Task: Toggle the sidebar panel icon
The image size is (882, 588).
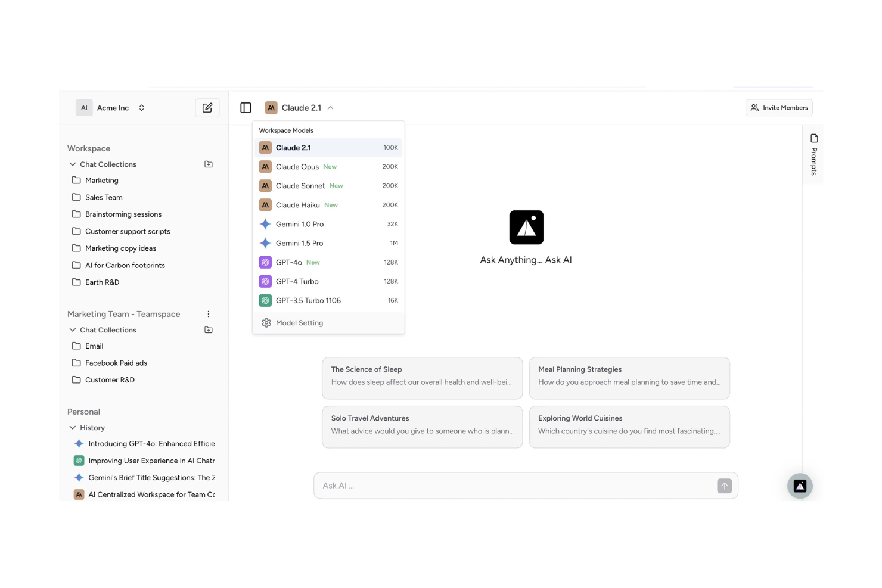Action: 246,108
